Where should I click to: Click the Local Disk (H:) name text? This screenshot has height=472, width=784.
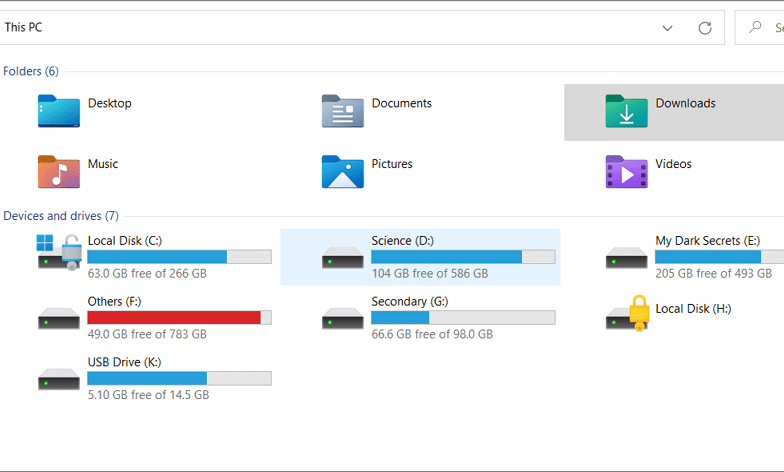694,308
